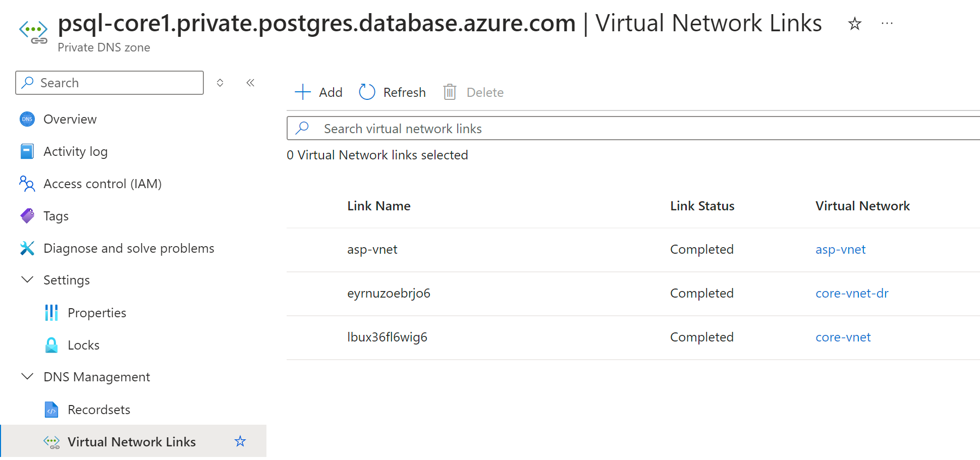Collapse the sidebar with double chevron
The width and height of the screenshot is (980, 460).
coord(250,83)
